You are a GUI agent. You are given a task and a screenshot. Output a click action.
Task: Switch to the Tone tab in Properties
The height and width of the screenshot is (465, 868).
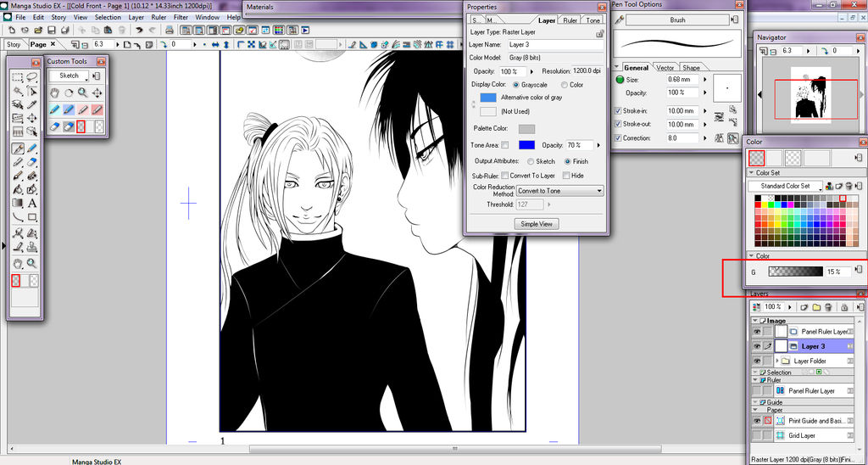click(593, 20)
